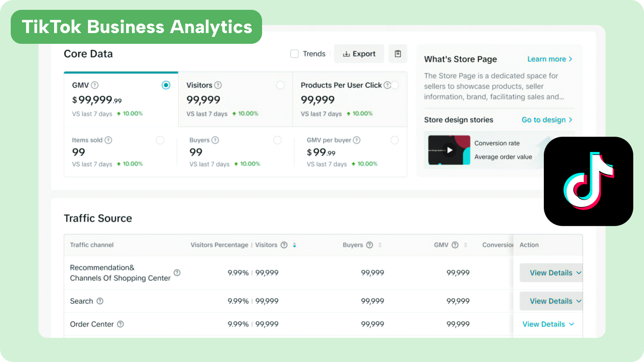The image size is (644, 362).
Task: Click the question mark next to Visitors
Action: [x=218, y=85]
